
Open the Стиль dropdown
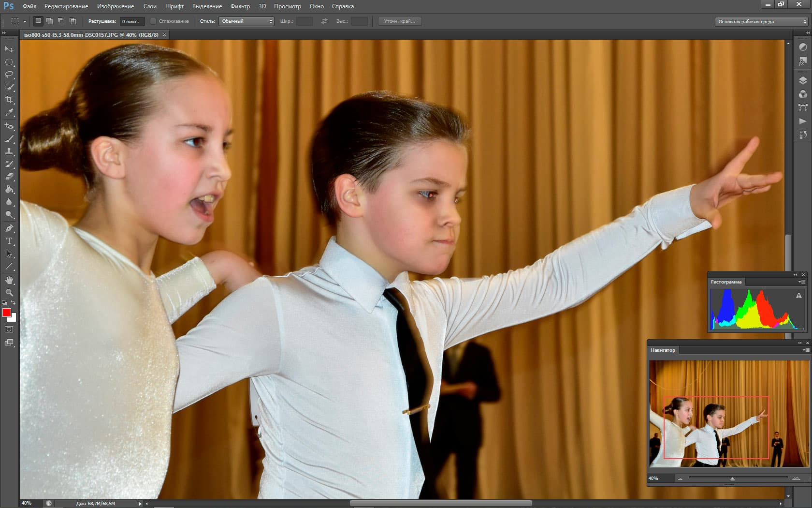coord(246,21)
